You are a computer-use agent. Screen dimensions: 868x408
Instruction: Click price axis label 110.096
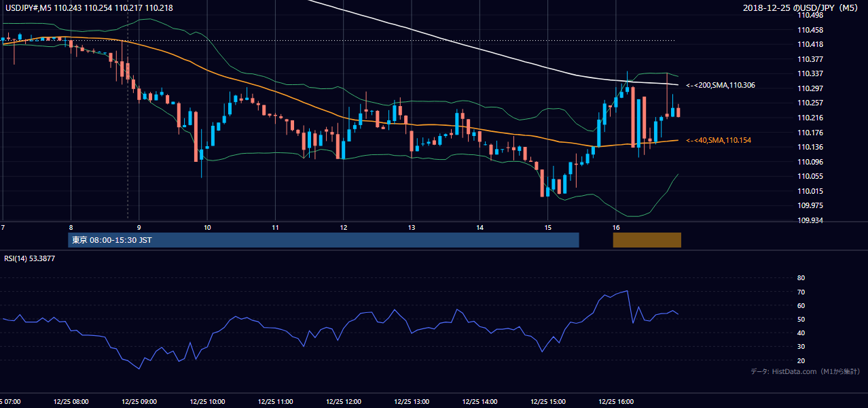(x=810, y=162)
